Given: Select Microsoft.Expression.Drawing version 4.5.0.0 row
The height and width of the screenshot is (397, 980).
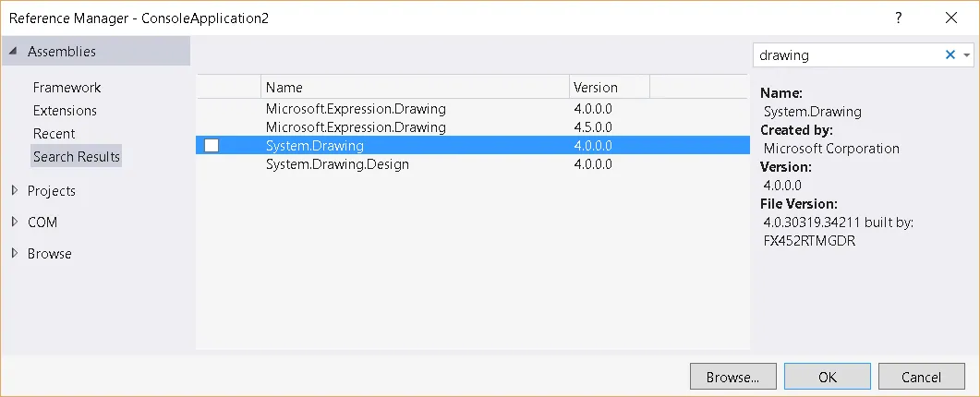Looking at the screenshot, I should click(x=356, y=127).
